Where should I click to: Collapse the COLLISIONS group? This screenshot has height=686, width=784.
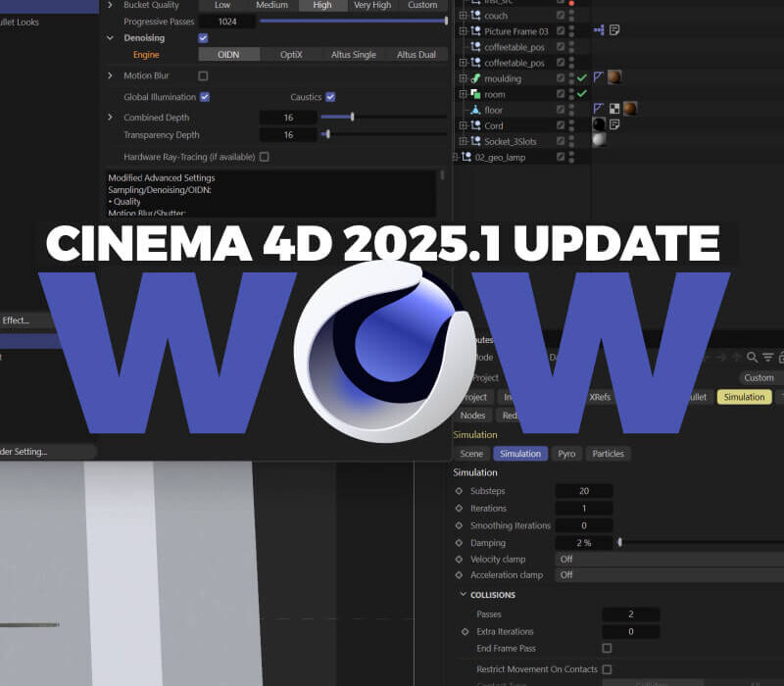(x=463, y=595)
